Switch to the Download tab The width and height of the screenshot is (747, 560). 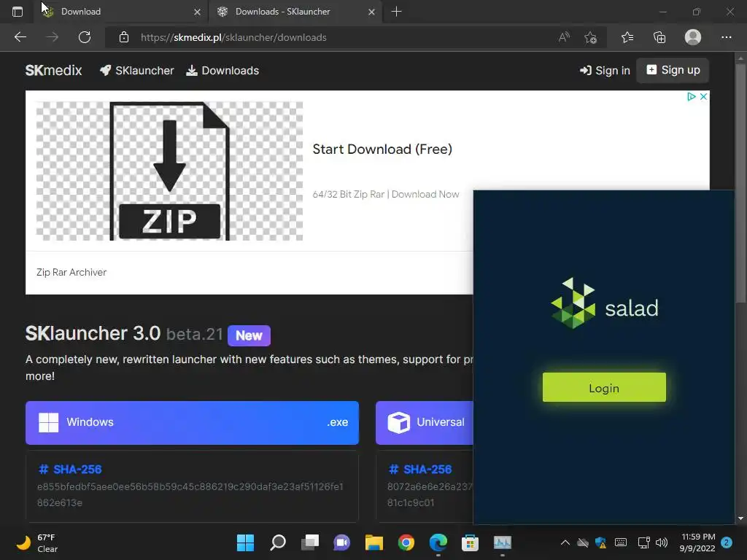[120, 12]
